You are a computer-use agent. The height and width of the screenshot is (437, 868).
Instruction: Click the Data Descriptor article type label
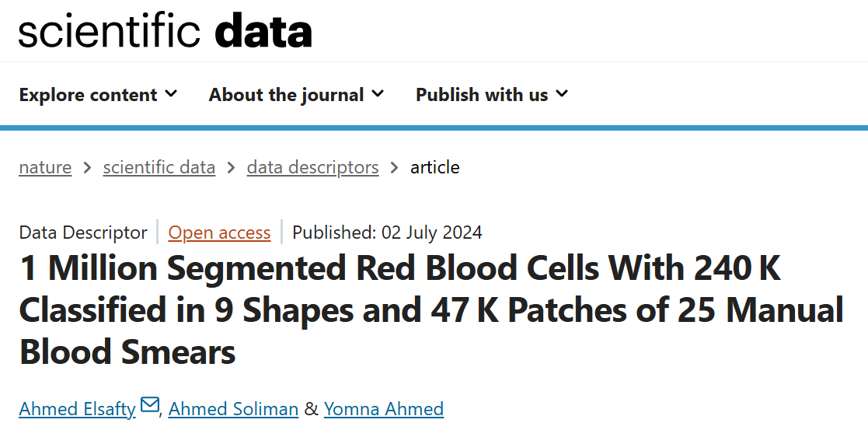(x=83, y=232)
